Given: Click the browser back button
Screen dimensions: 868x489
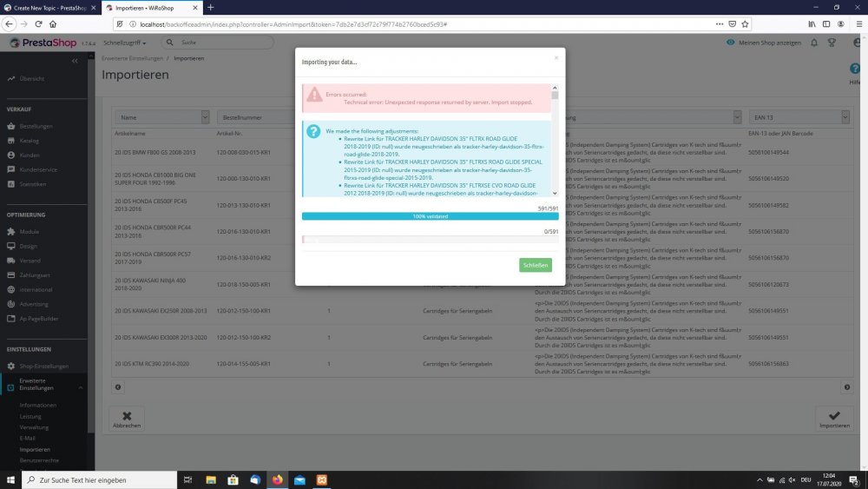Looking at the screenshot, I should tap(9, 23).
